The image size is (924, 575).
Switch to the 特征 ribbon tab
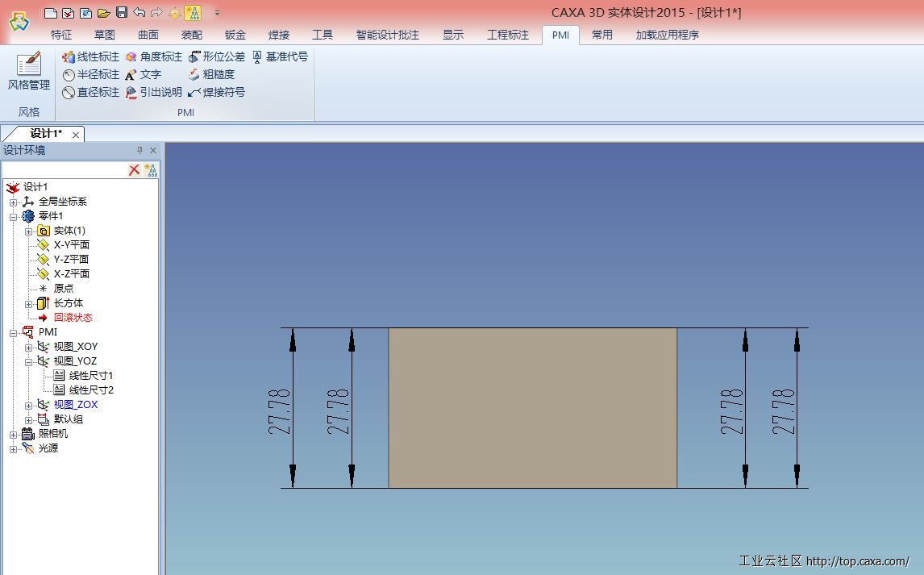(61, 35)
